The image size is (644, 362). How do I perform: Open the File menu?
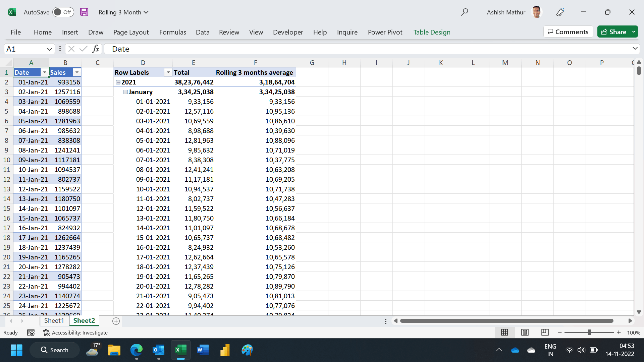16,32
